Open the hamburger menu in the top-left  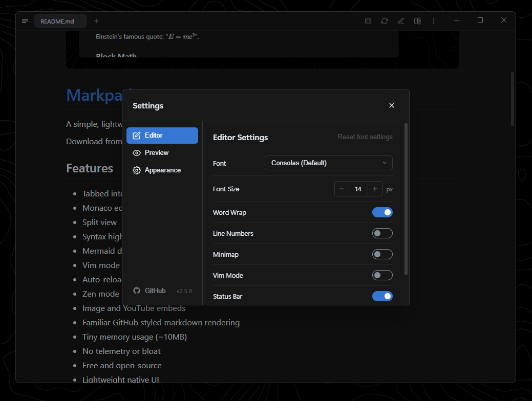click(x=25, y=21)
